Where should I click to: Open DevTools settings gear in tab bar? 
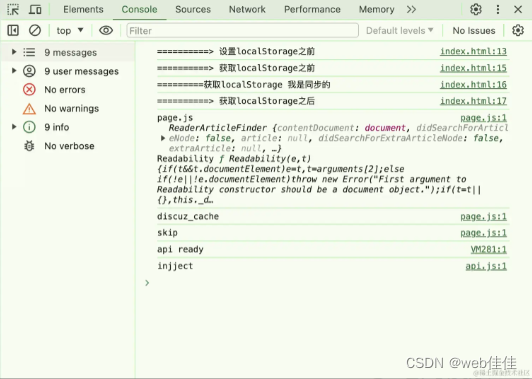[x=476, y=9]
